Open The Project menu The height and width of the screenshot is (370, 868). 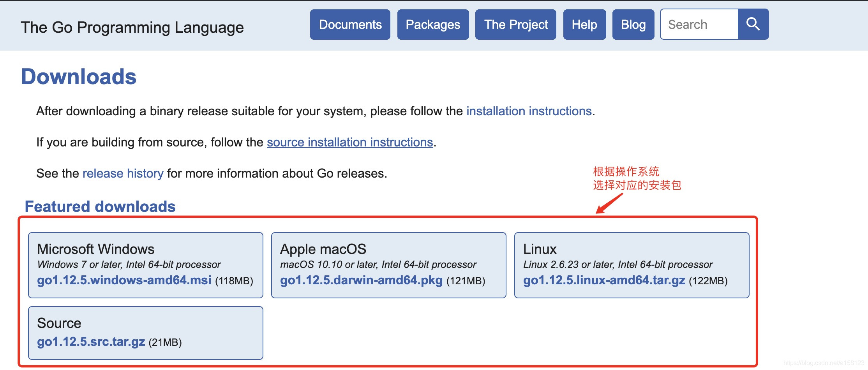pos(516,25)
